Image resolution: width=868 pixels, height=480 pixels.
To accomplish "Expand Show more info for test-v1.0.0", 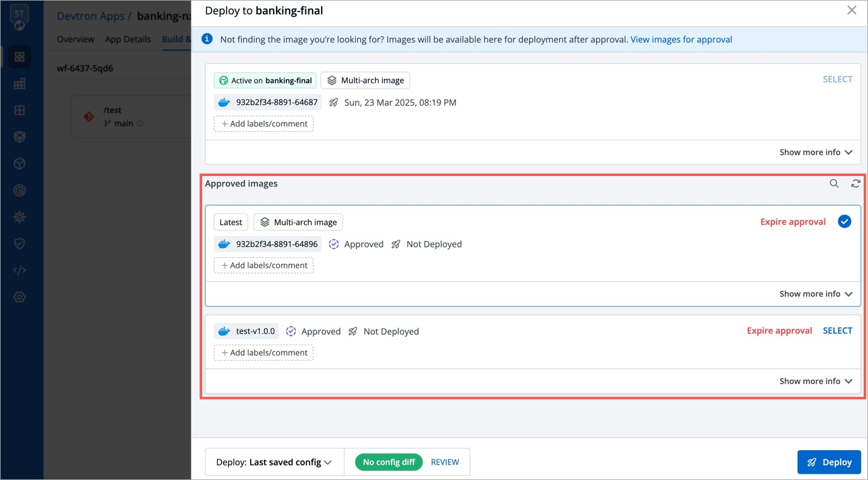I will (x=815, y=381).
